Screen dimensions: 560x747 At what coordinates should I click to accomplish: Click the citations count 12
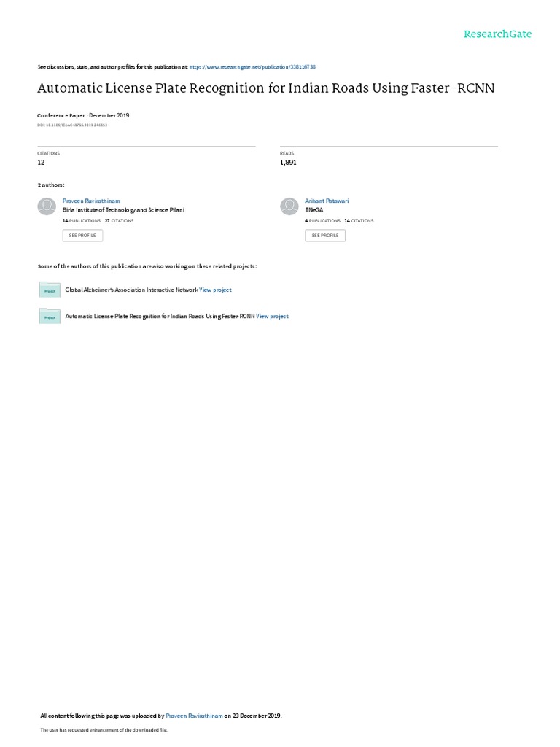click(x=41, y=163)
